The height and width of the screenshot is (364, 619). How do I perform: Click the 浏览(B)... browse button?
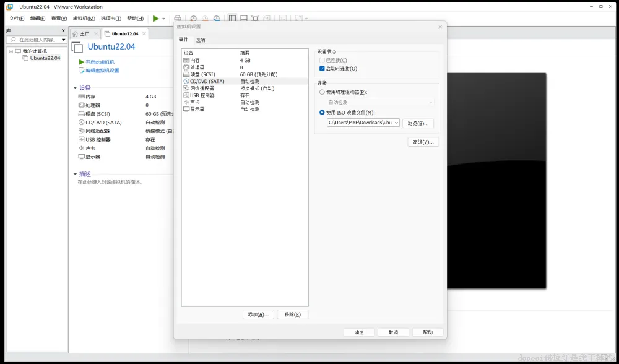click(x=418, y=123)
